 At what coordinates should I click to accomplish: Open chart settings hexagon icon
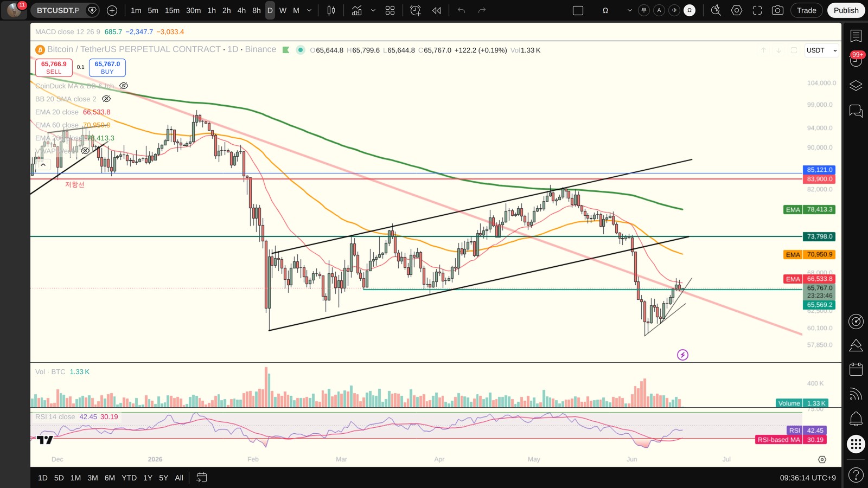pos(737,10)
